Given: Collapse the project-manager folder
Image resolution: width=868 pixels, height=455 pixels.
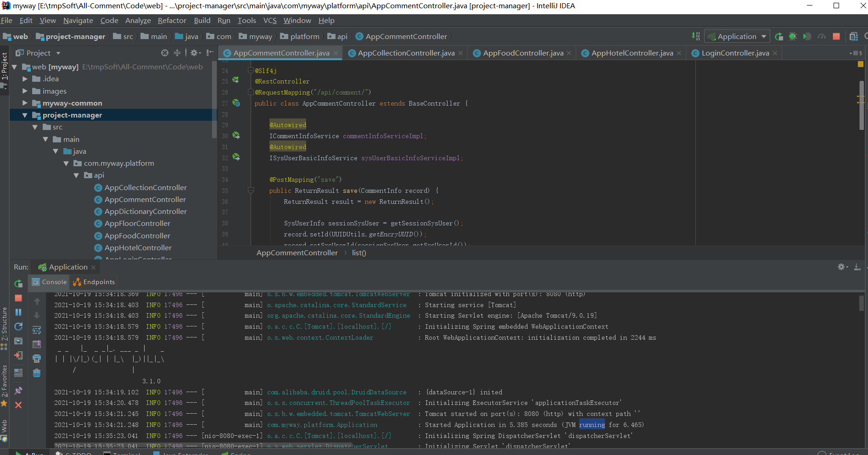Looking at the screenshot, I should (25, 115).
